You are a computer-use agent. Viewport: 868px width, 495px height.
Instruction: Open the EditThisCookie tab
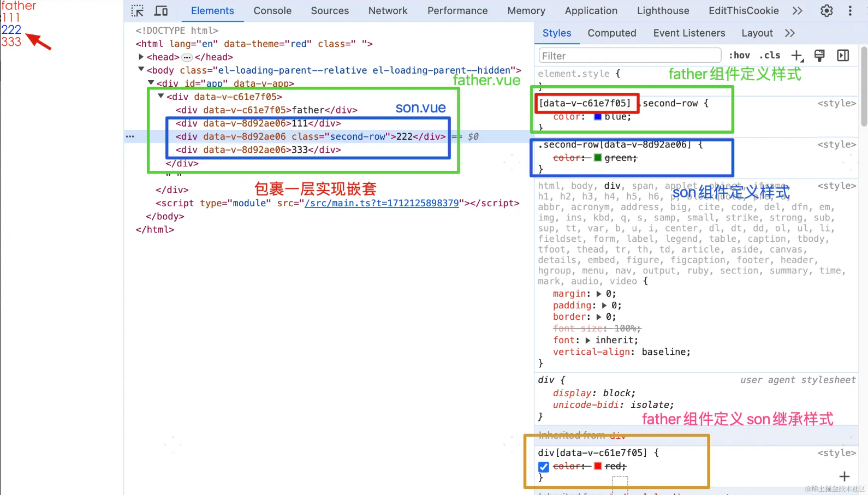pyautogui.click(x=744, y=11)
